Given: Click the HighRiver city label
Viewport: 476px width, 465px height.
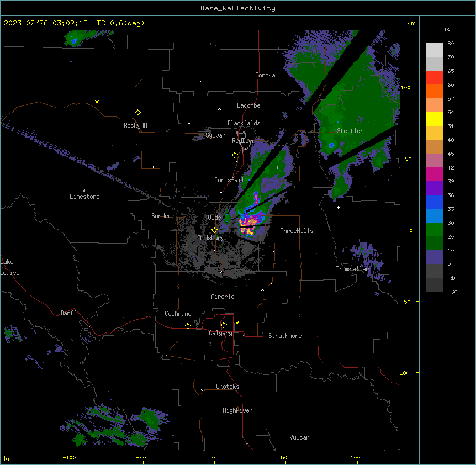Looking at the screenshot, I should click(x=237, y=410).
